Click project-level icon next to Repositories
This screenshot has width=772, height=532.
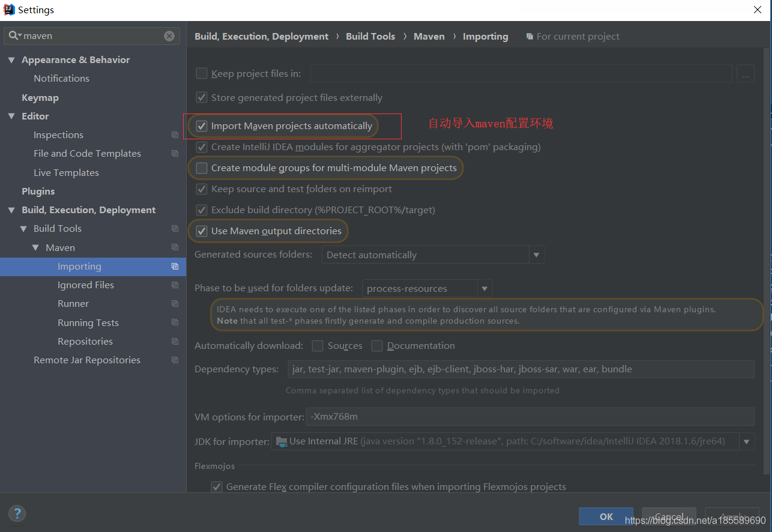click(175, 342)
